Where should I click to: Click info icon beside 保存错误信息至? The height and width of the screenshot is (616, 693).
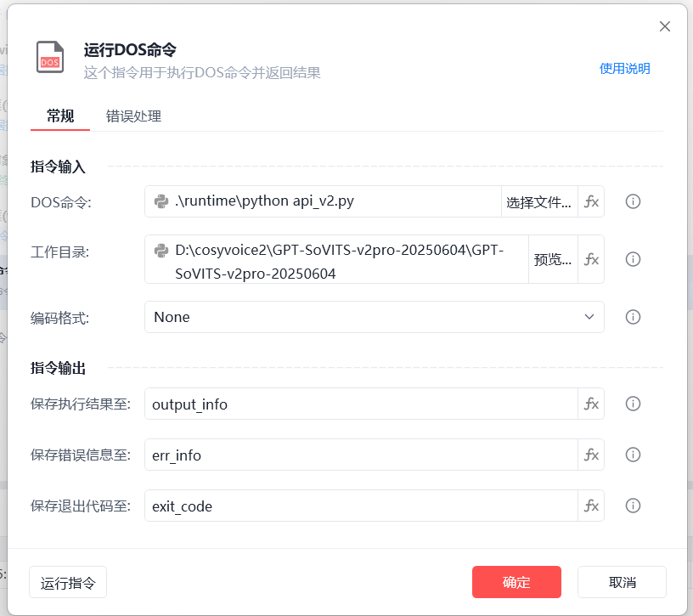633,455
